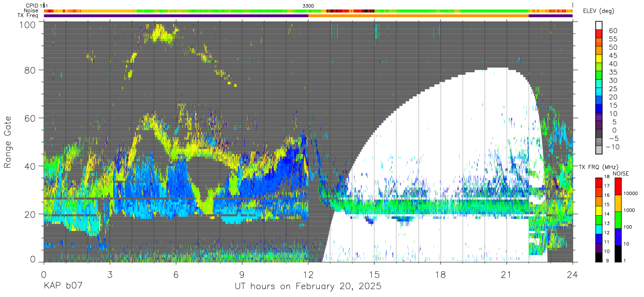Click TX Freq strip purple segment before 12 UT
644x297 pixels.
coord(176,16)
